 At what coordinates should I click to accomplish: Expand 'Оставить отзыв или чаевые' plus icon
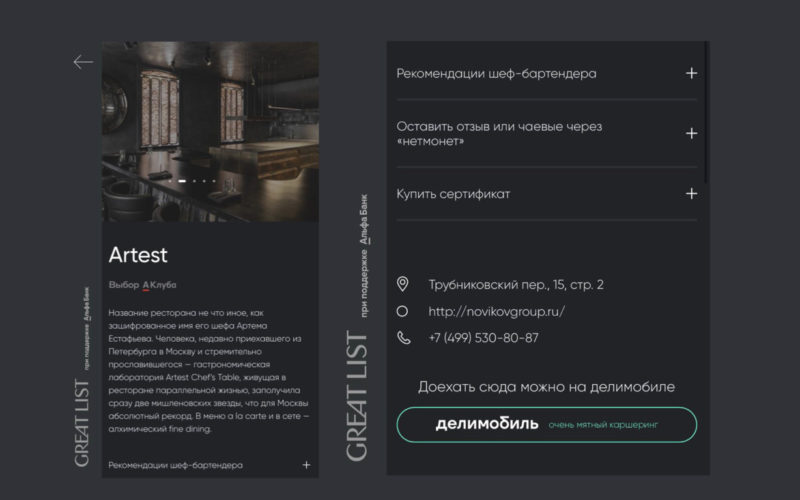pos(691,133)
